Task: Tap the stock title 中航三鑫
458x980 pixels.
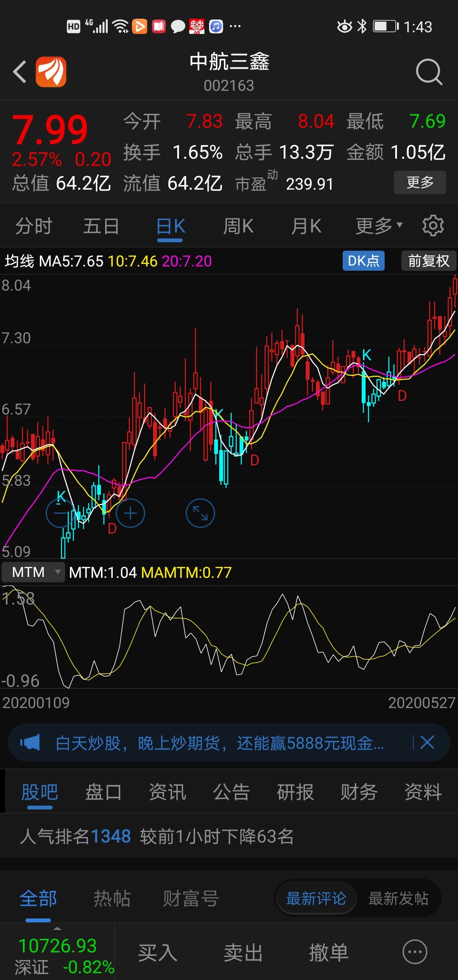Action: 229,62
